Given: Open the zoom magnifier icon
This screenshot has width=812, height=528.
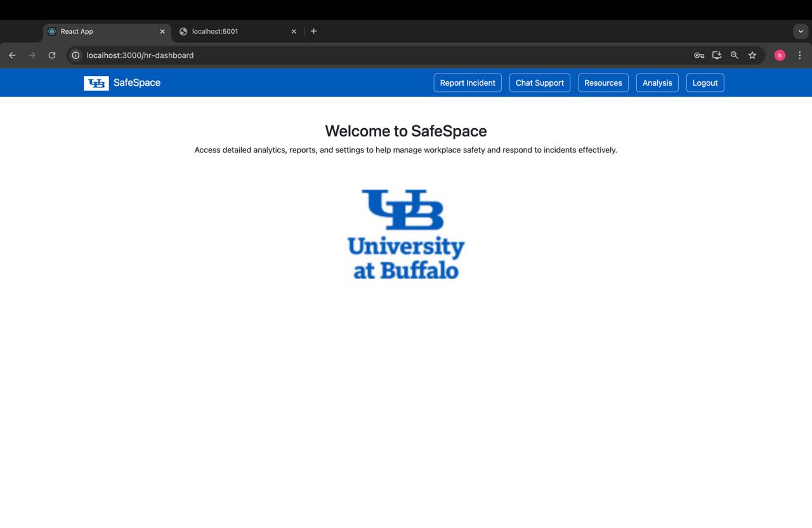Looking at the screenshot, I should click(x=735, y=55).
